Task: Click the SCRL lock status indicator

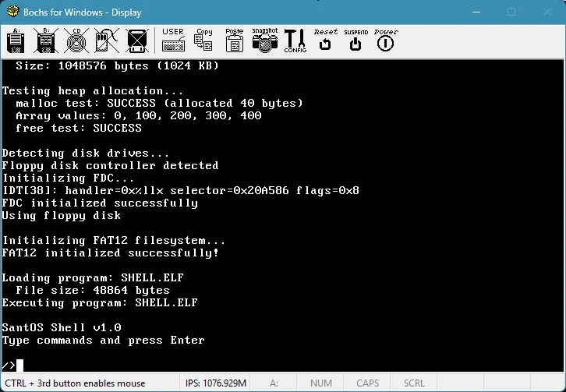Action: click(x=414, y=383)
